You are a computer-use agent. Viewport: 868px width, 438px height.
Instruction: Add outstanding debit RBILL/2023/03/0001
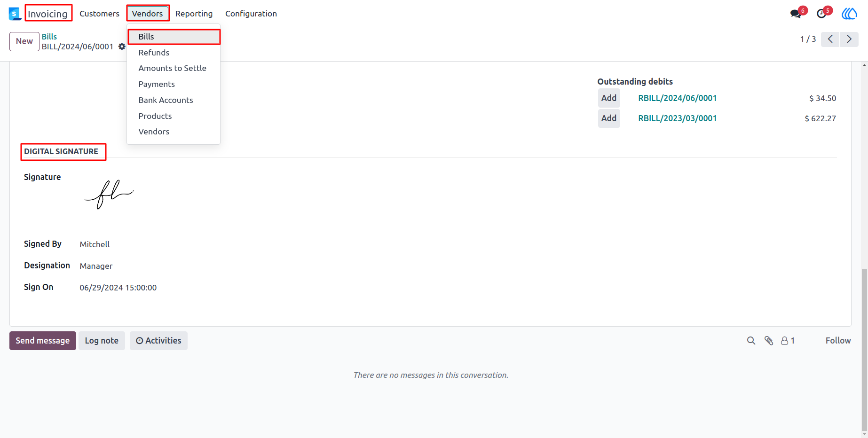coord(609,118)
